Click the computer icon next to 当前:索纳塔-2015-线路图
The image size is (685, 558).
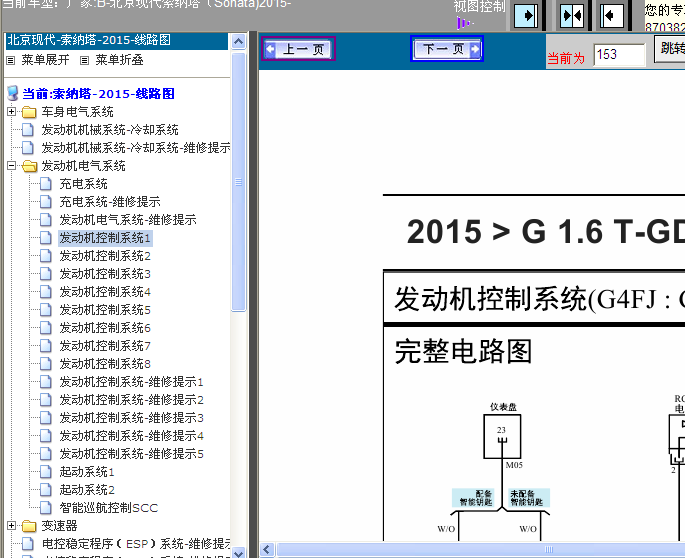pyautogui.click(x=13, y=93)
